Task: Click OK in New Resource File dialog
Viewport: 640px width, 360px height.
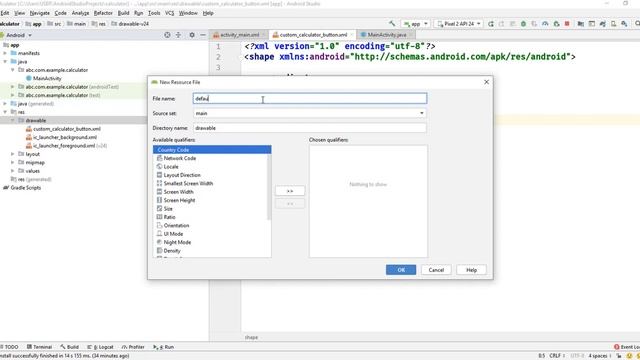Action: [401, 270]
